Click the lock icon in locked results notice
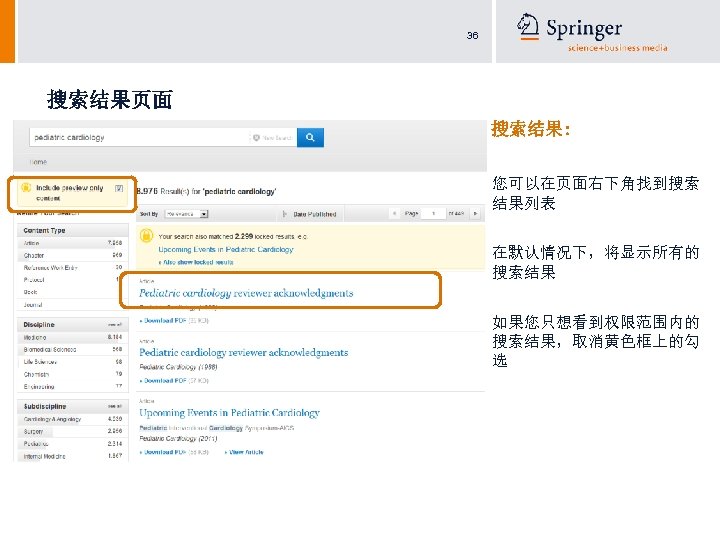Image resolution: width=720 pixels, height=540 pixels. coord(146,236)
